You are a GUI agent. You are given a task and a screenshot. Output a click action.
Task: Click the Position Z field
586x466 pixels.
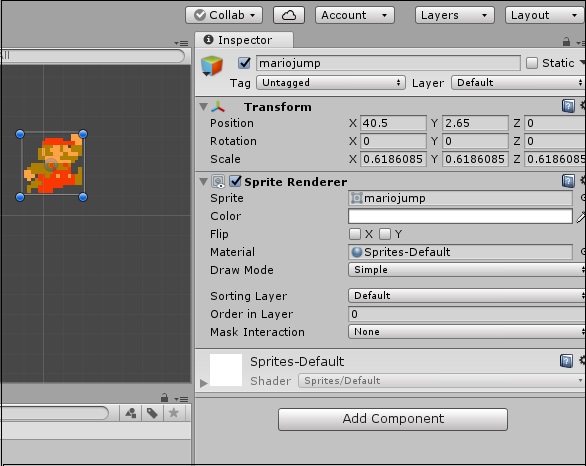click(555, 123)
